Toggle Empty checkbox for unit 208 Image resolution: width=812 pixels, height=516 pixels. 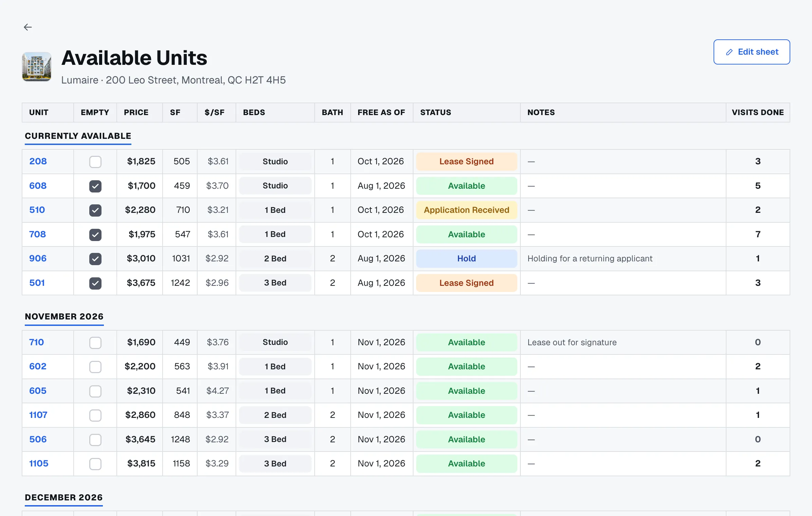pos(95,162)
